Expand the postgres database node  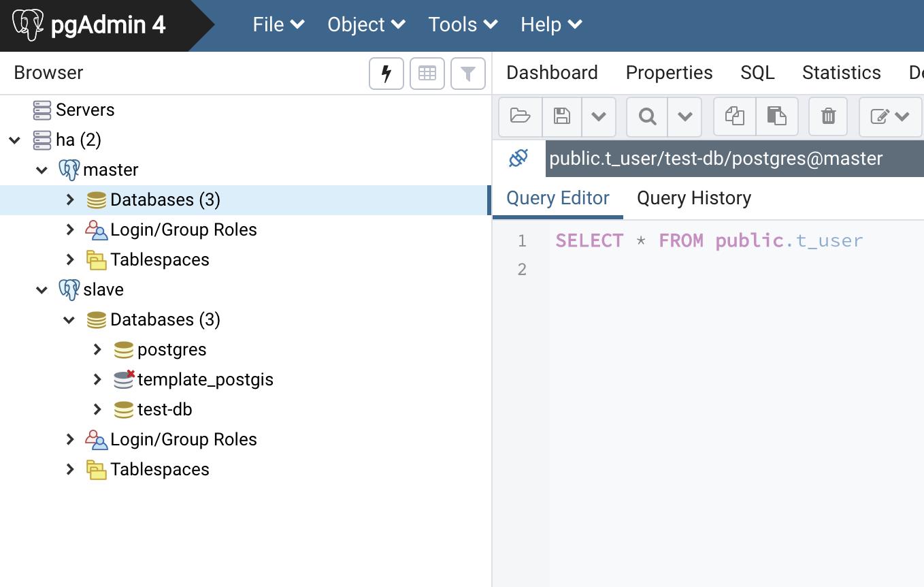tap(97, 349)
